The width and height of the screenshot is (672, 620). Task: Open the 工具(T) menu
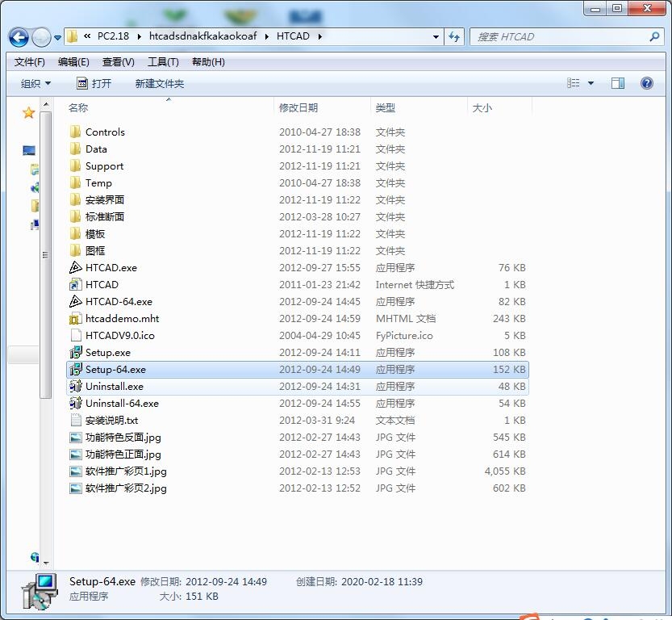pyautogui.click(x=163, y=62)
